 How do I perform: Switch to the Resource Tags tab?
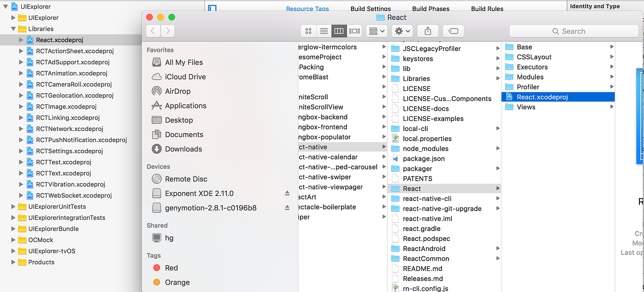(x=307, y=9)
